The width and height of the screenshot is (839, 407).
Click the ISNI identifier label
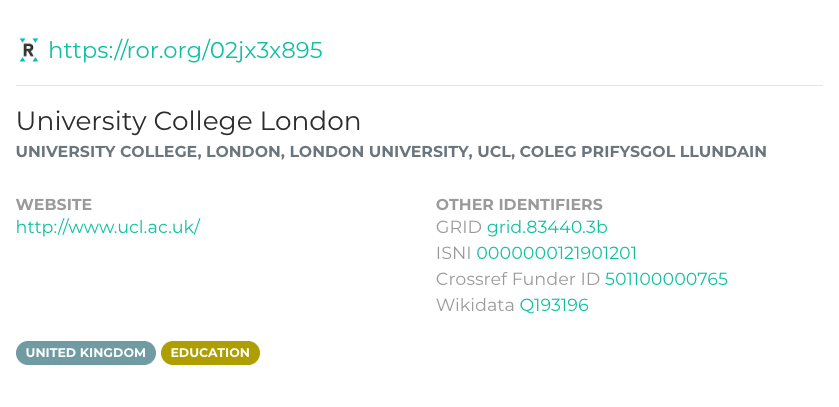coord(454,253)
